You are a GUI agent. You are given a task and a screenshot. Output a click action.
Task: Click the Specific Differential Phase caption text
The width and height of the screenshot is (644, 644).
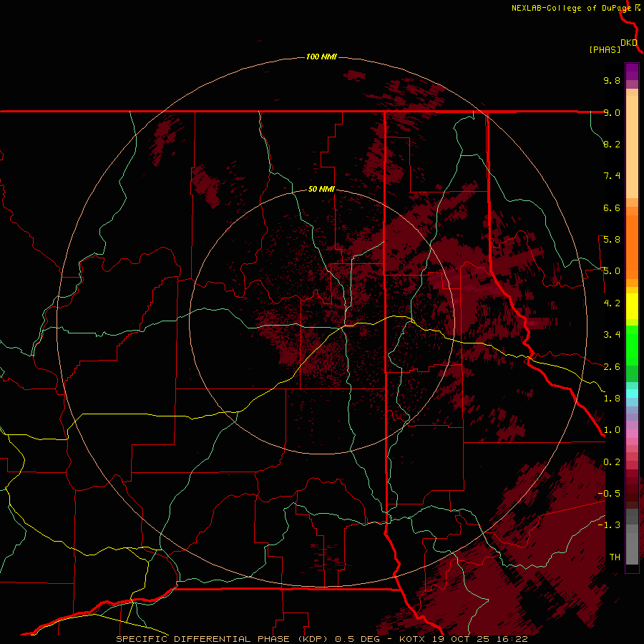point(223,639)
